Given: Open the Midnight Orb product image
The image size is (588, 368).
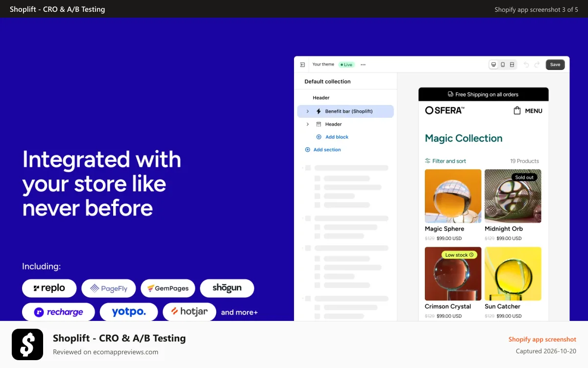Looking at the screenshot, I should pos(513,196).
